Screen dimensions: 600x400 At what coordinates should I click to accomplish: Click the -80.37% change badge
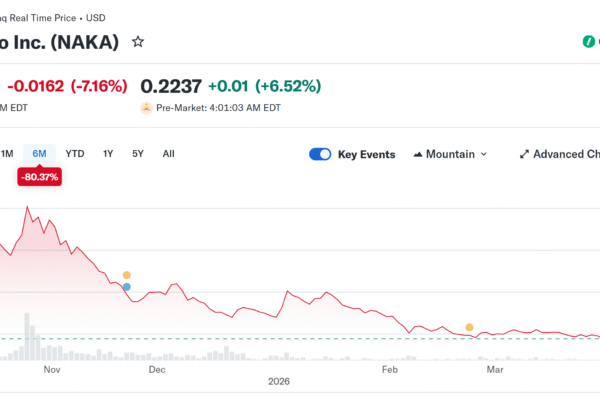(39, 177)
